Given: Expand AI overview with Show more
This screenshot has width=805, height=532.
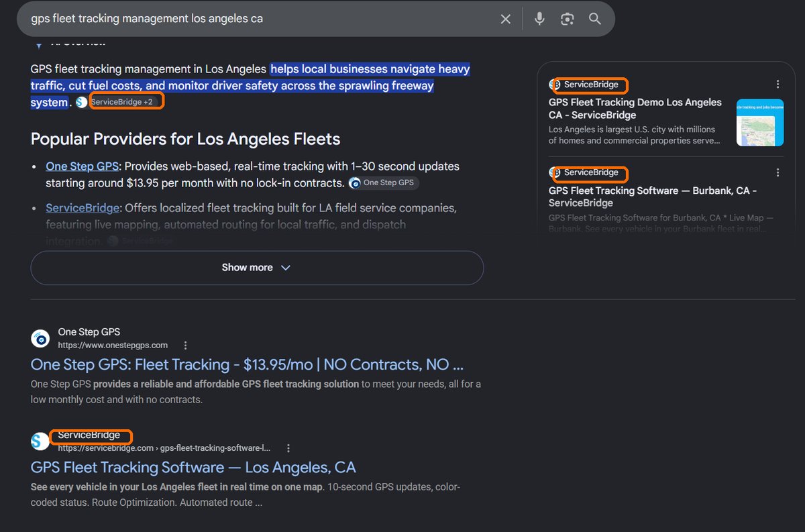Looking at the screenshot, I should pyautogui.click(x=257, y=268).
